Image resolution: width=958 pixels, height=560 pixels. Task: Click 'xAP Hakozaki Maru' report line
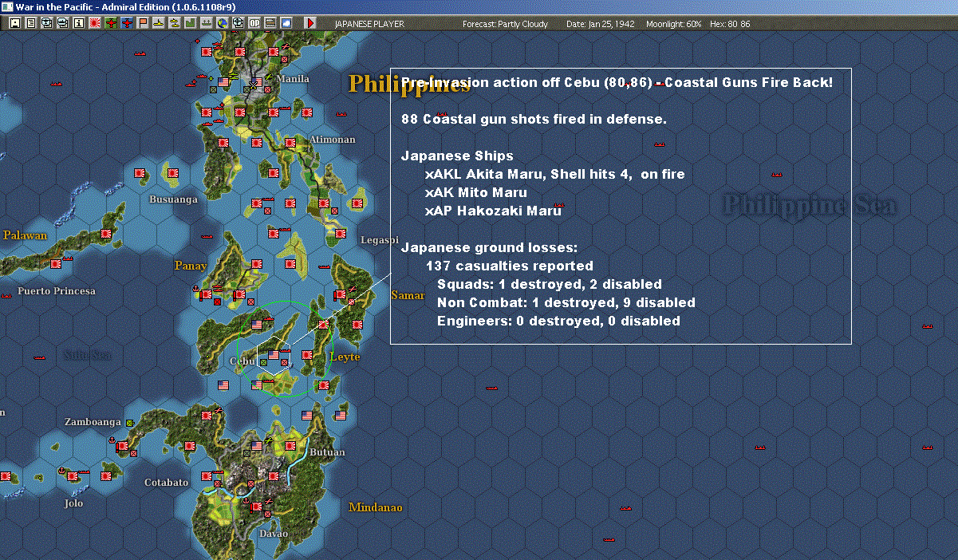(x=493, y=211)
